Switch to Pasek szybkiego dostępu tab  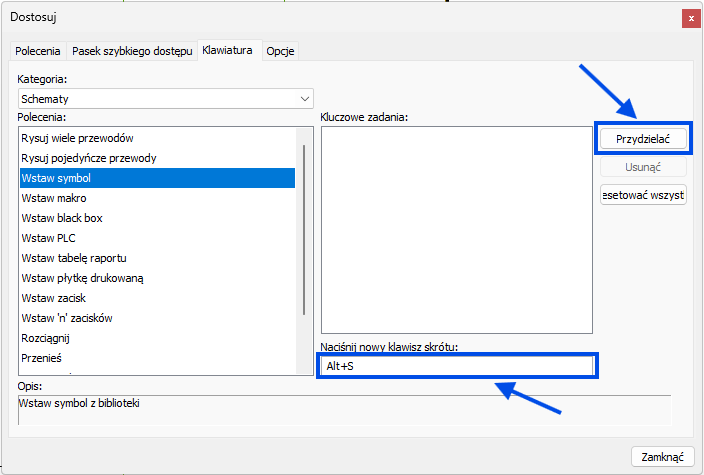pos(131,51)
